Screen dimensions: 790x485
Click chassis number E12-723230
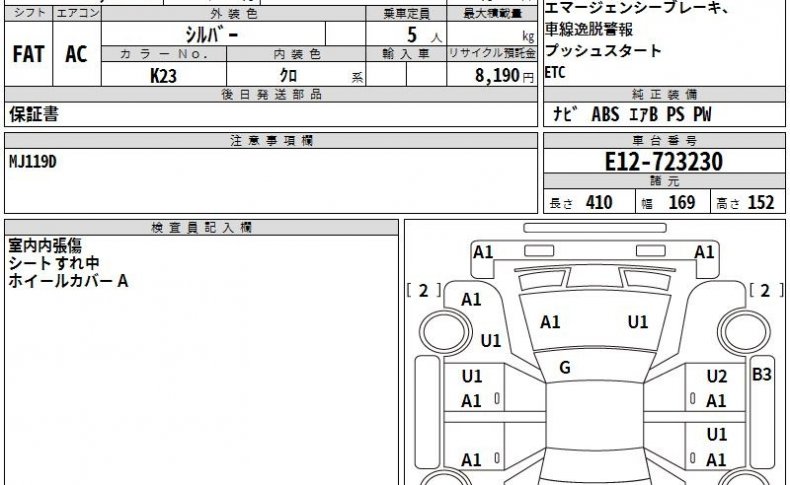(x=664, y=162)
